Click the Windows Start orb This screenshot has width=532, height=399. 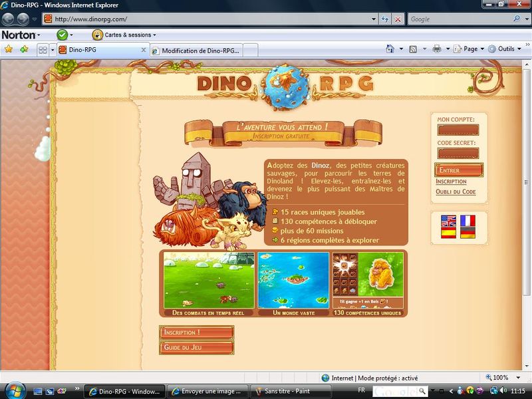pos(14,391)
